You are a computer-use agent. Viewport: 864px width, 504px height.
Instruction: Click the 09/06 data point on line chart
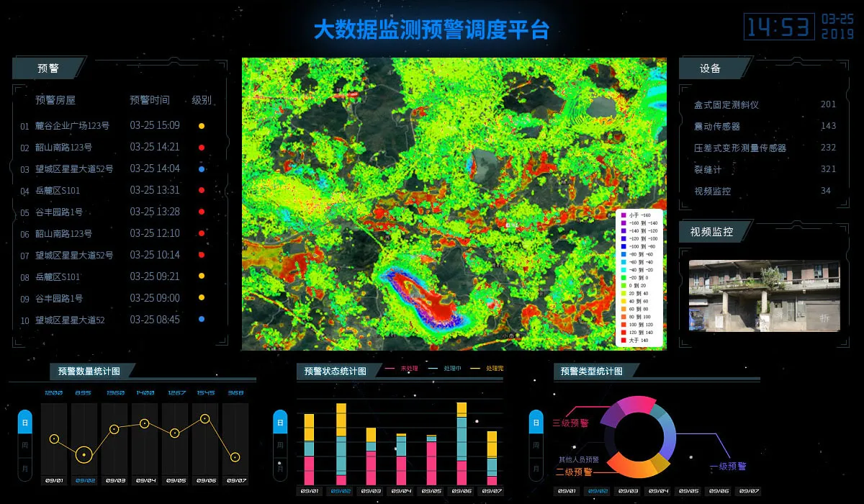click(205, 418)
